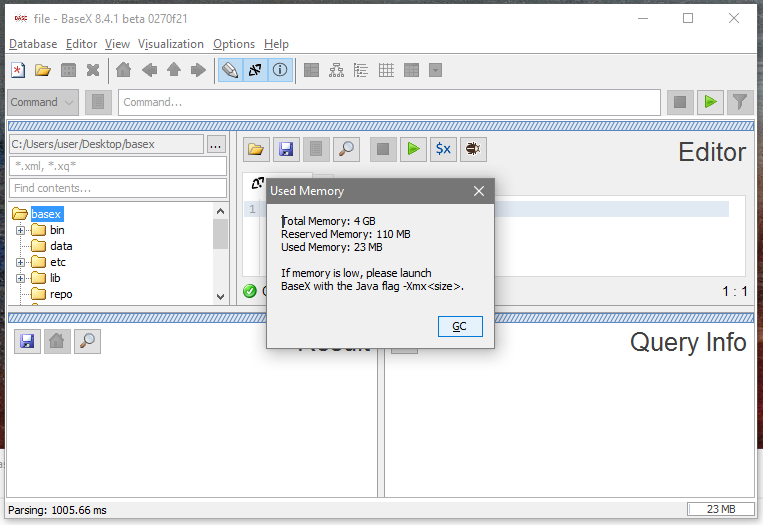The height and width of the screenshot is (525, 763).
Task: Browse directory with the ... button
Action: [x=216, y=145]
